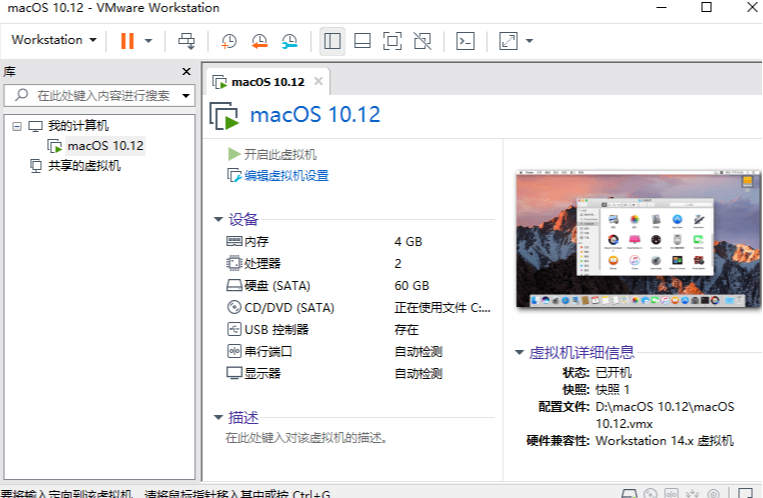Click the 4 GB memory value
The height and width of the screenshot is (498, 763).
tap(408, 241)
